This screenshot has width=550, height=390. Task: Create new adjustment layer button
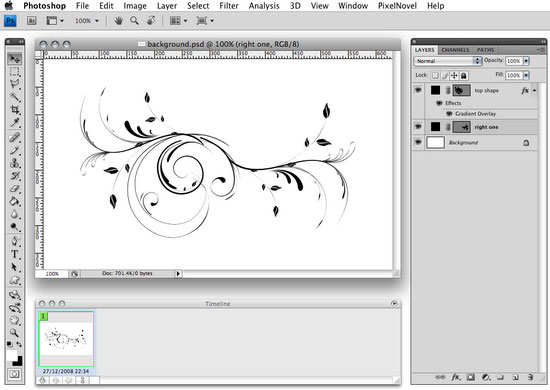pyautogui.click(x=486, y=377)
